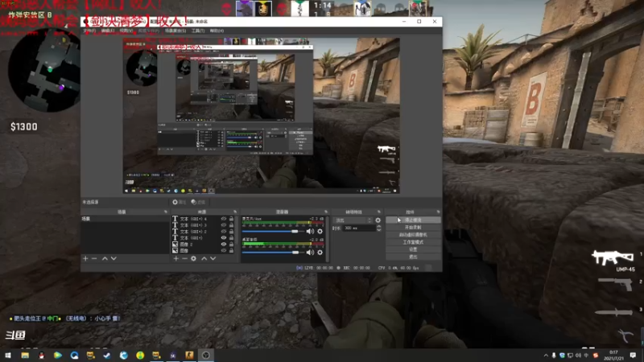Toggle lock on bottom 图像 source
The height and width of the screenshot is (362, 644).
click(231, 250)
